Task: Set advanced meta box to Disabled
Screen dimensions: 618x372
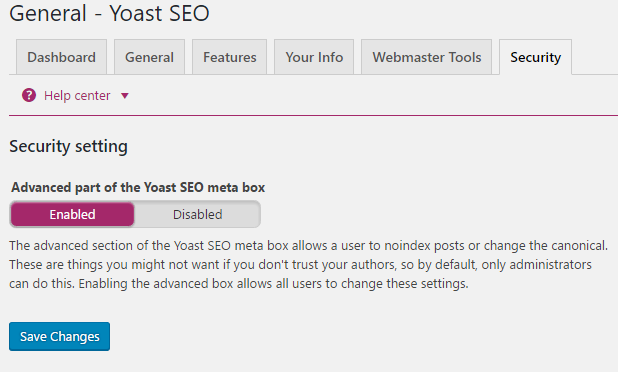Action: (197, 214)
